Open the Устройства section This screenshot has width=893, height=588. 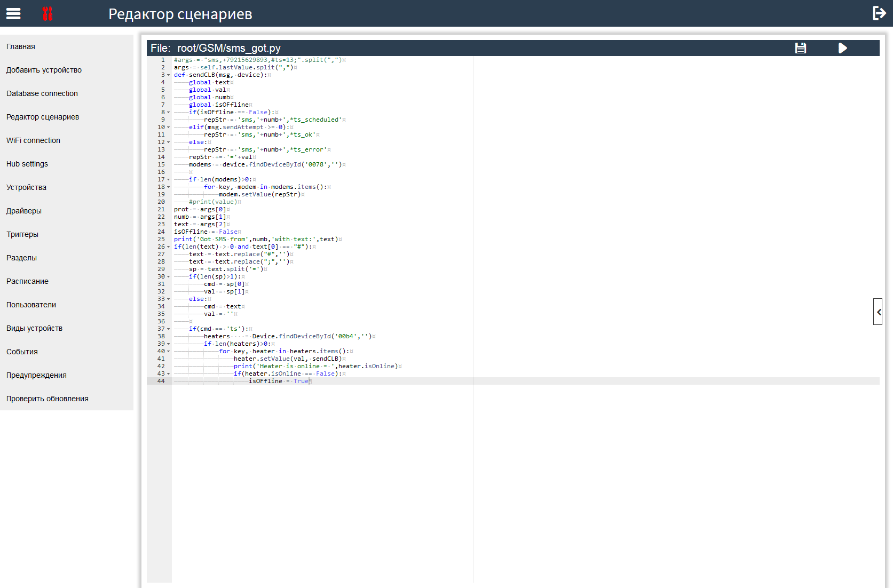(x=26, y=187)
